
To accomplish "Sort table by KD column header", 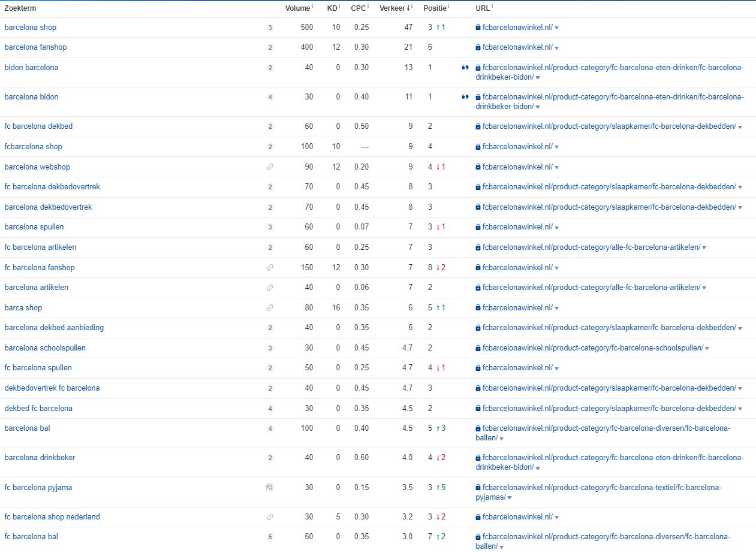I will tap(332, 8).
